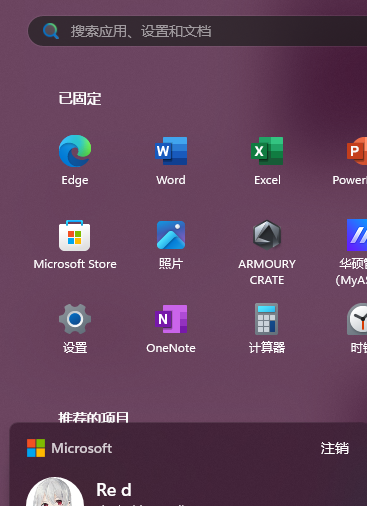Click the account name Re d
The width and height of the screenshot is (367, 506).
click(x=114, y=490)
